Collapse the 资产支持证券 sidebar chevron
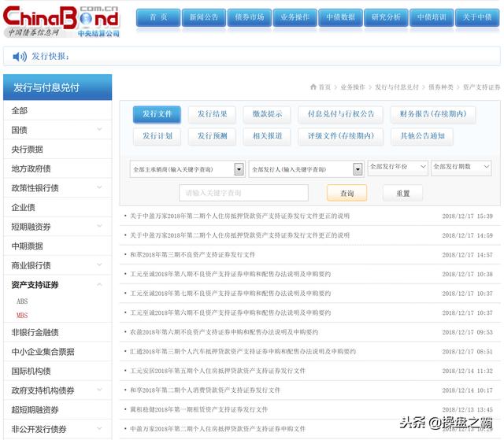 (x=100, y=285)
